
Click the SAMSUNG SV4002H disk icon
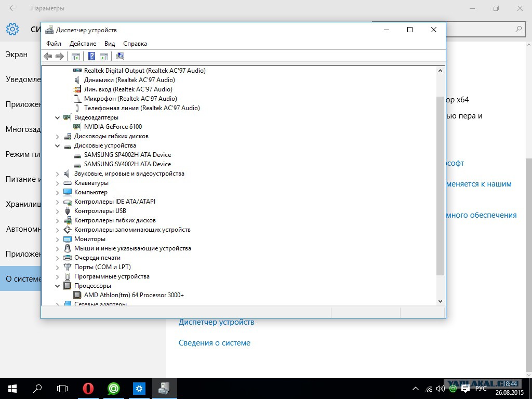77,165
